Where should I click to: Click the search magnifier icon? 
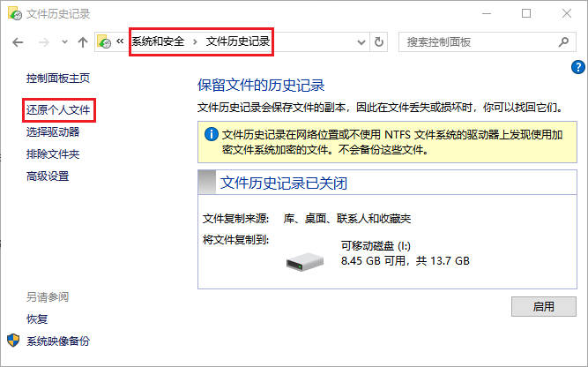[563, 42]
